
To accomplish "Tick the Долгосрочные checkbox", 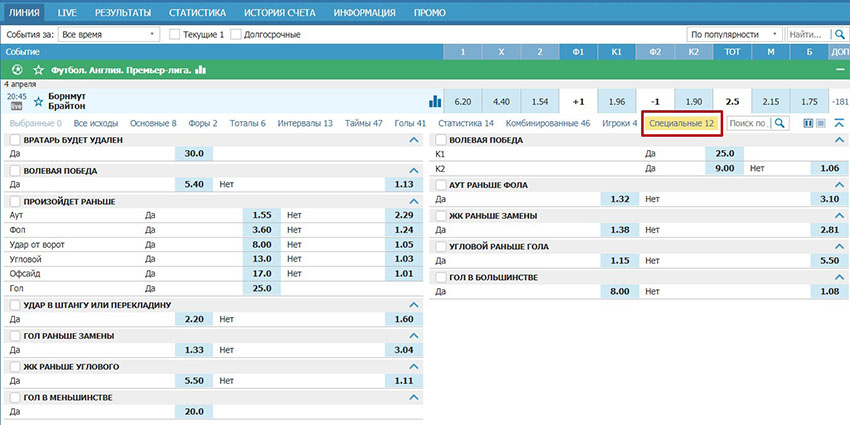I will click(x=236, y=34).
